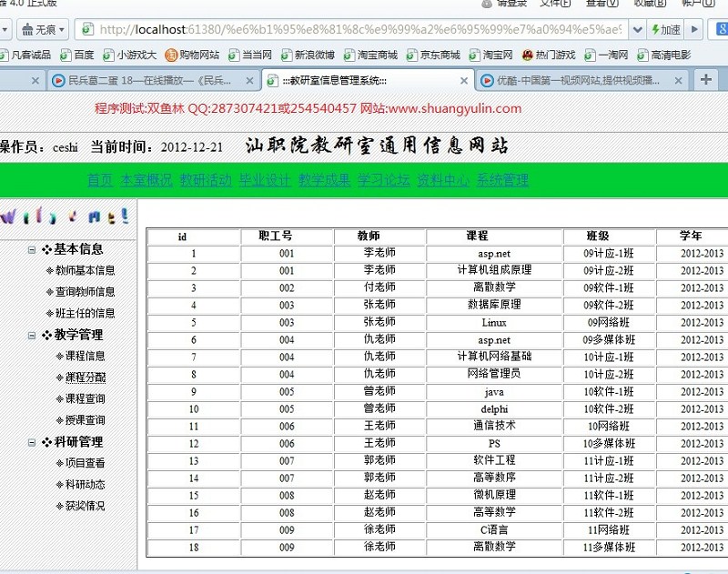The width and height of the screenshot is (728, 574).
Task: Open the 一淘网 bookmark
Action: tap(606, 55)
